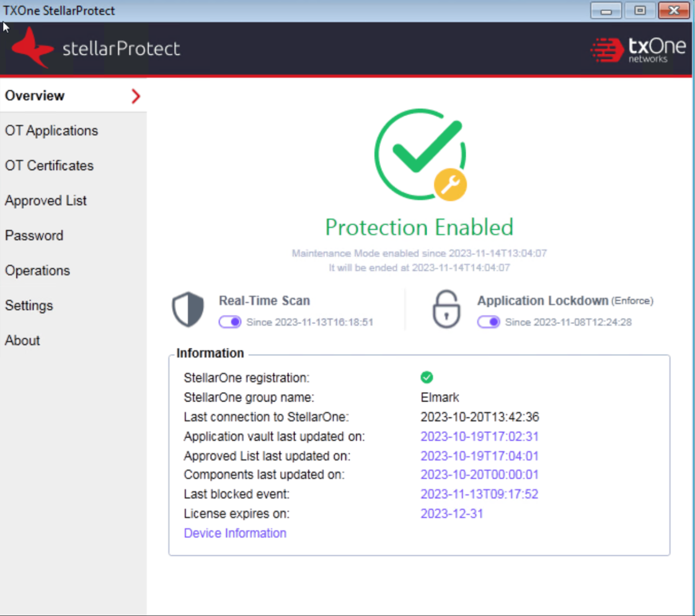Viewport: 695px width, 616px height.
Task: Click the Real-Time Scan shield icon
Action: coord(188,310)
